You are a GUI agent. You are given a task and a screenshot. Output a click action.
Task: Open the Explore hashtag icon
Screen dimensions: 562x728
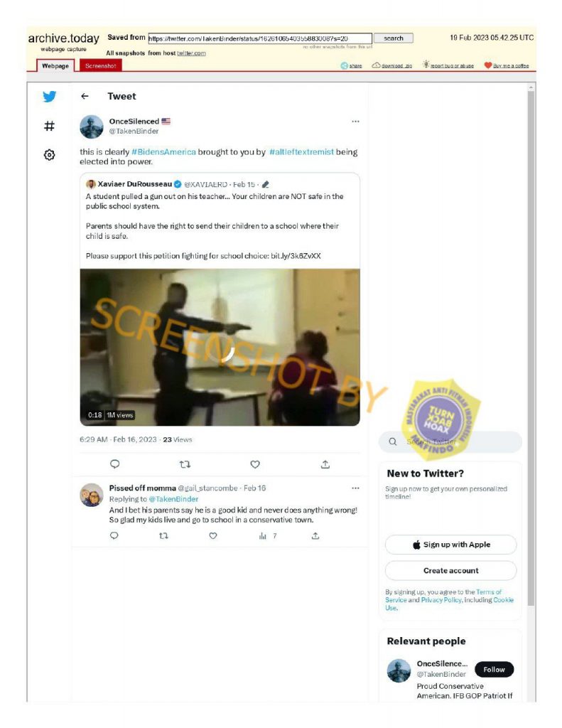[49, 126]
